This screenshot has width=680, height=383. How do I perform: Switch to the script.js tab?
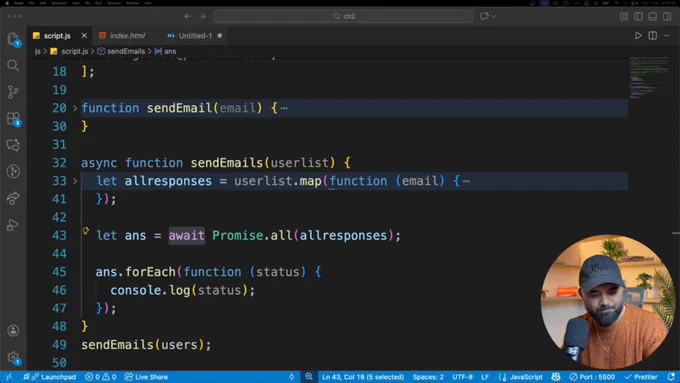(57, 36)
